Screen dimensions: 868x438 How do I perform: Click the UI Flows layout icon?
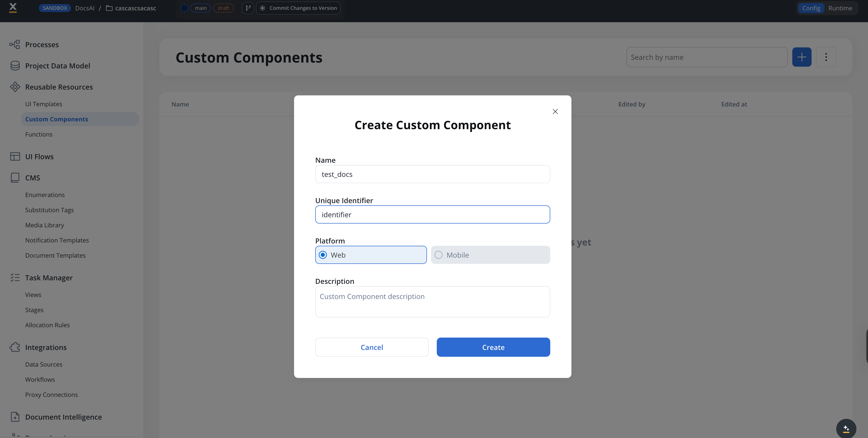[x=15, y=156]
